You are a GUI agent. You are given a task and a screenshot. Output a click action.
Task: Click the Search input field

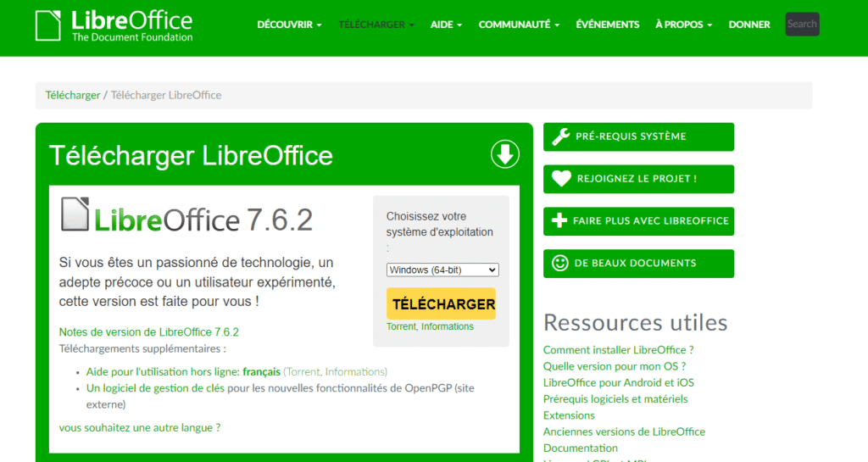(802, 24)
